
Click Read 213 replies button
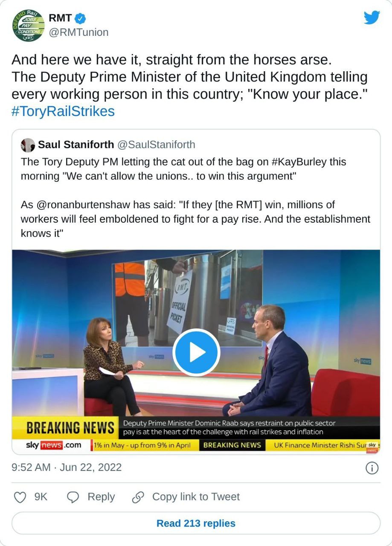point(196,523)
